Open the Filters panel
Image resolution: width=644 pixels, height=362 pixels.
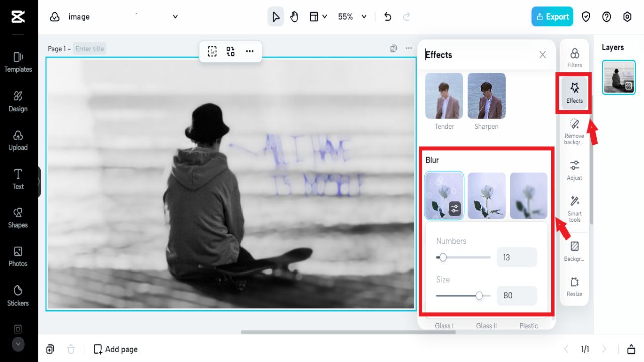point(574,56)
